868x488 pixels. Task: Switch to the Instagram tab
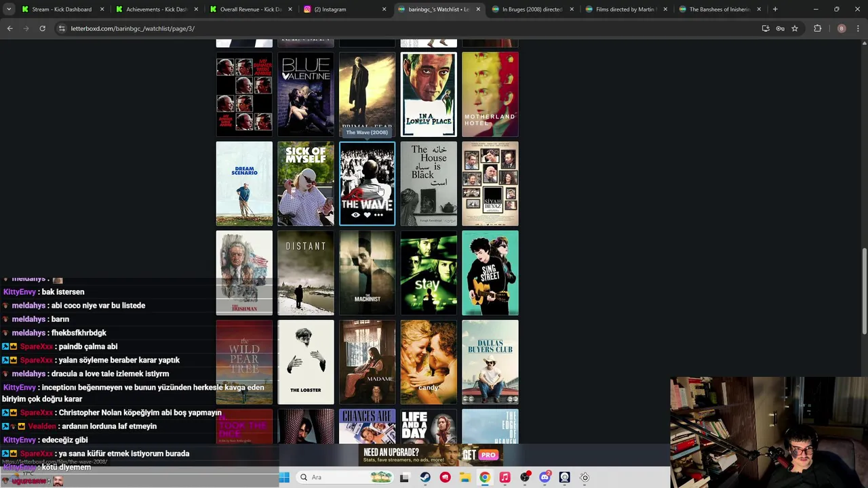[344, 9]
